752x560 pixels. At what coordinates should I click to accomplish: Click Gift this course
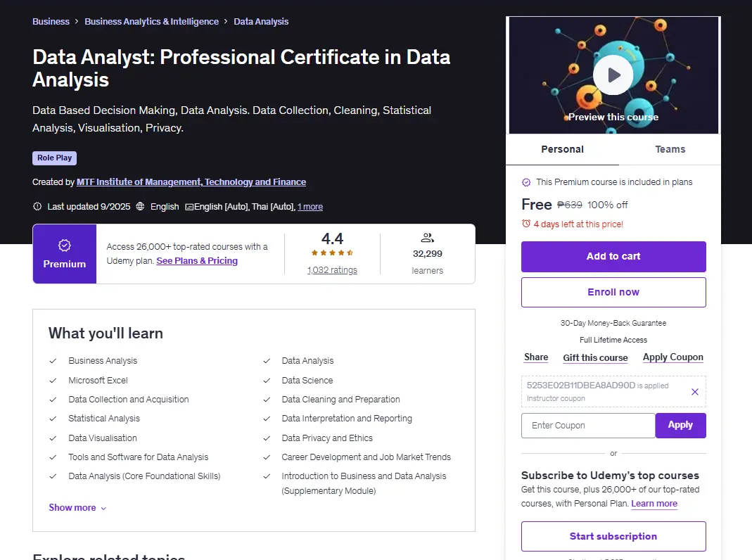[x=595, y=357]
